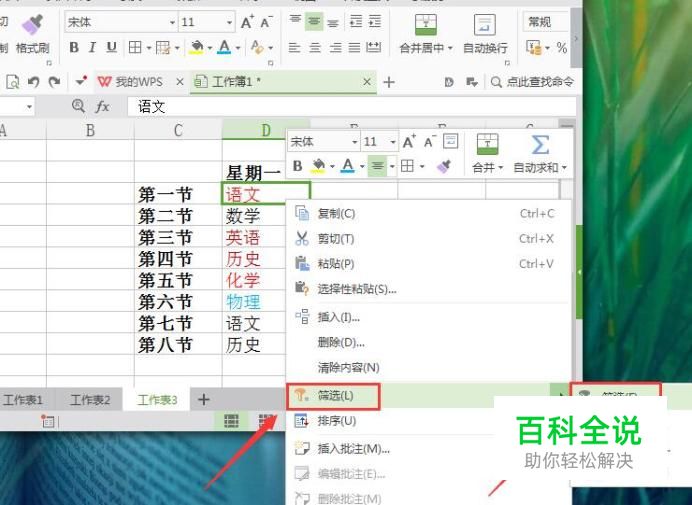
Task: Open the ribbon font size dropdown
Action: point(229,22)
